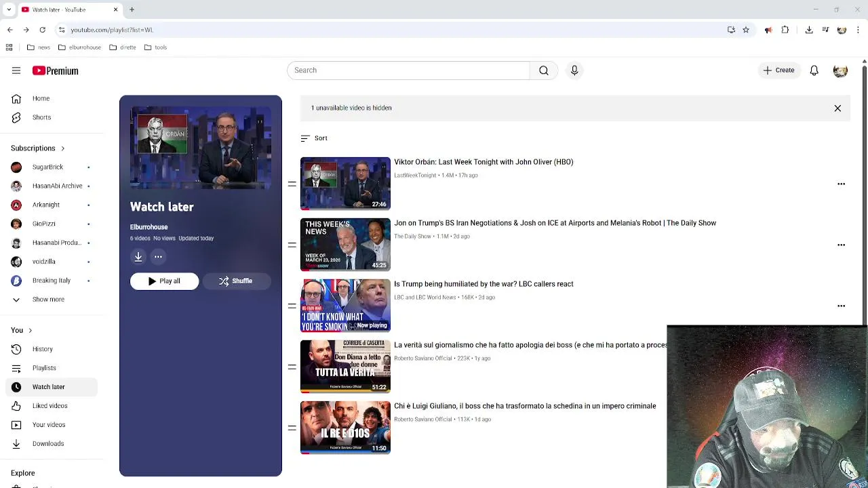The image size is (868, 488).
Task: Click the YouTube search input field
Action: point(408,70)
